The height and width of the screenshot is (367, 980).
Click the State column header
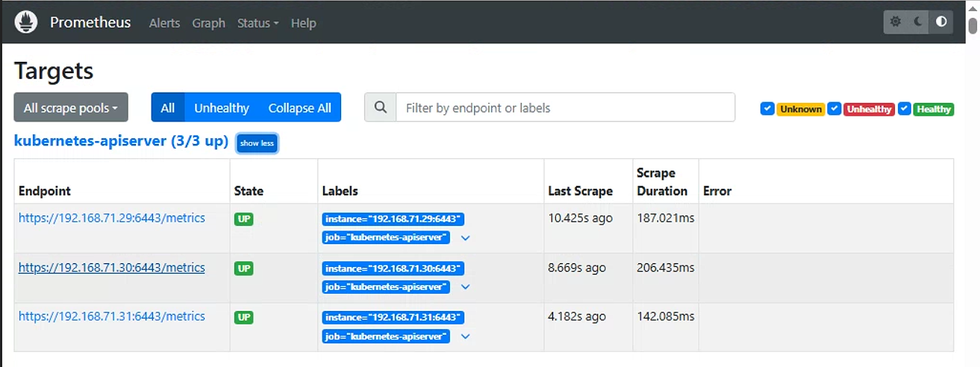249,191
